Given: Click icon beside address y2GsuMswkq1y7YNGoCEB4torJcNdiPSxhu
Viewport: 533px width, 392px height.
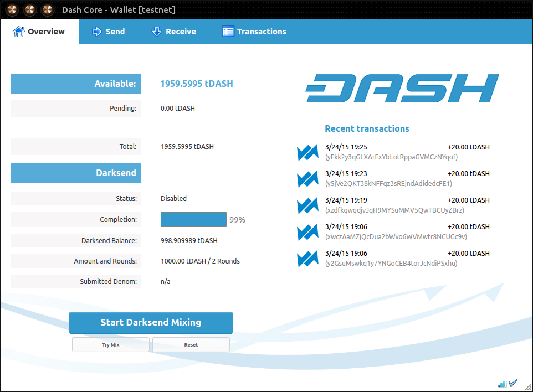Looking at the screenshot, I should pyautogui.click(x=307, y=259).
